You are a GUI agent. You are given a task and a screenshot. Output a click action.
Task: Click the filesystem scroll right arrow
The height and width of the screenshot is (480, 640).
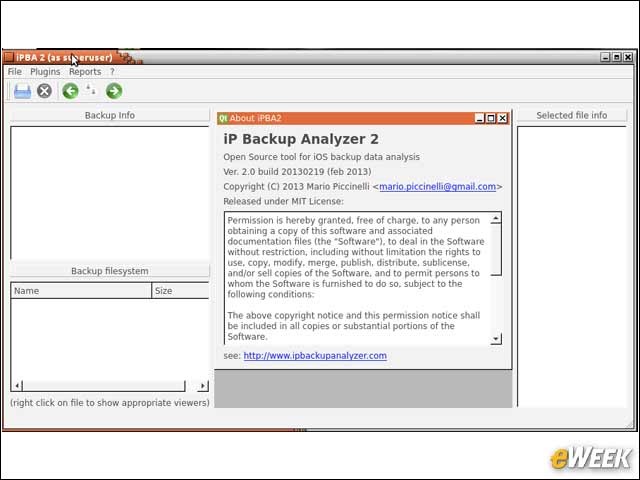[x=203, y=386]
